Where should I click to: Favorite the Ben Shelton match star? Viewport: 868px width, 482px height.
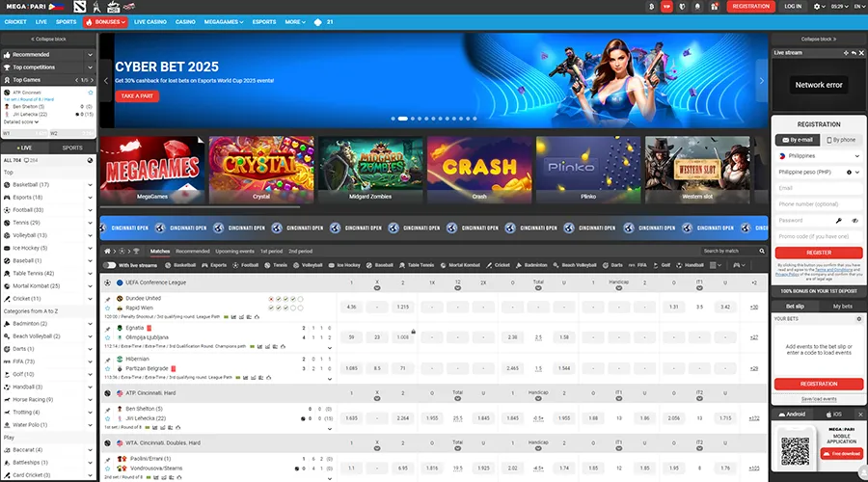107,419
